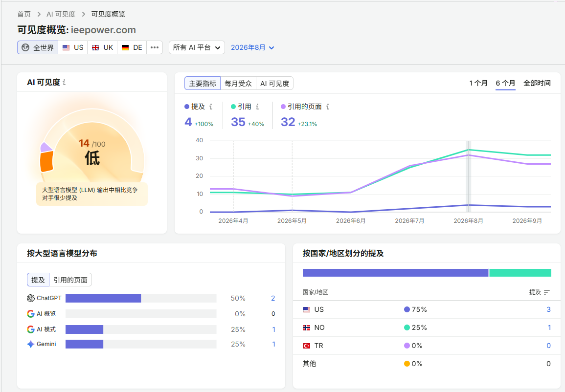
Task: Open ChatGPT mentions count 2
Action: click(x=273, y=298)
